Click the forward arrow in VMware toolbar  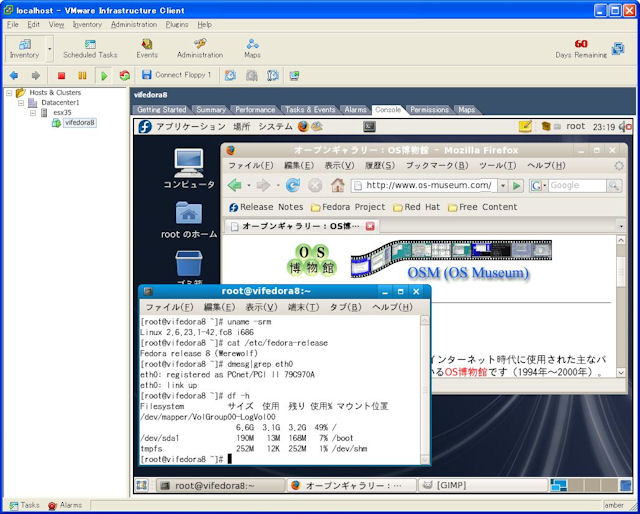[36, 76]
